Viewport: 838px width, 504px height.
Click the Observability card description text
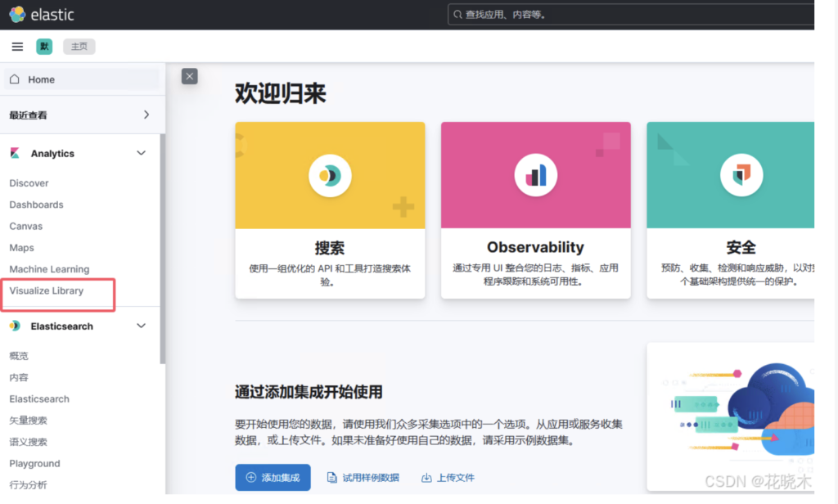(x=535, y=275)
